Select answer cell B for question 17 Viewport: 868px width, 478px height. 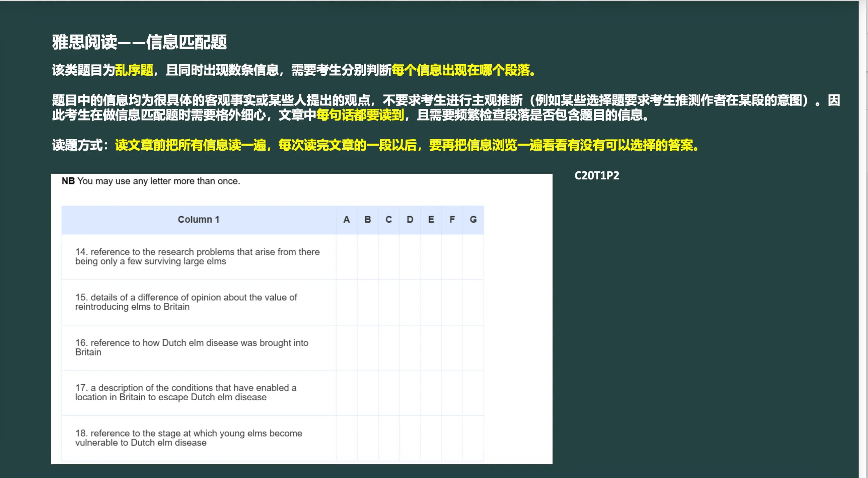[x=368, y=393]
